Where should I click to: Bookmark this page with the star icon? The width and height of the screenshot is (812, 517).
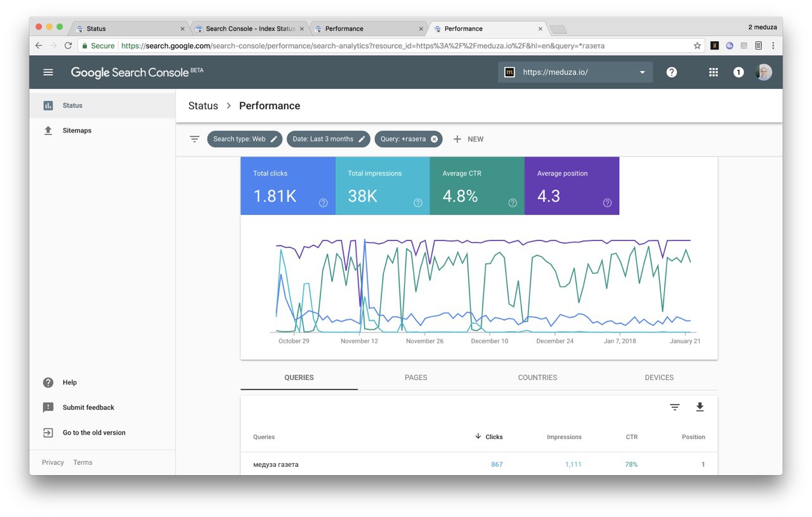coord(697,46)
